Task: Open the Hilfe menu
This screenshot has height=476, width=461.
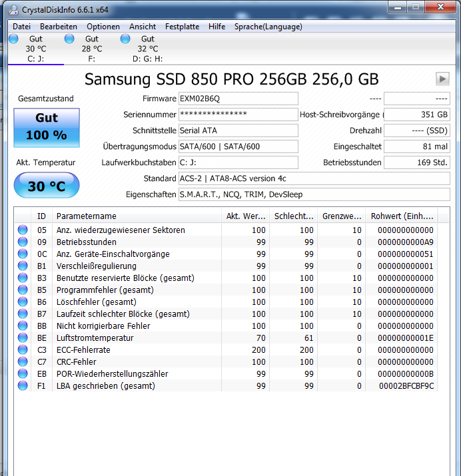Action: coord(217,27)
